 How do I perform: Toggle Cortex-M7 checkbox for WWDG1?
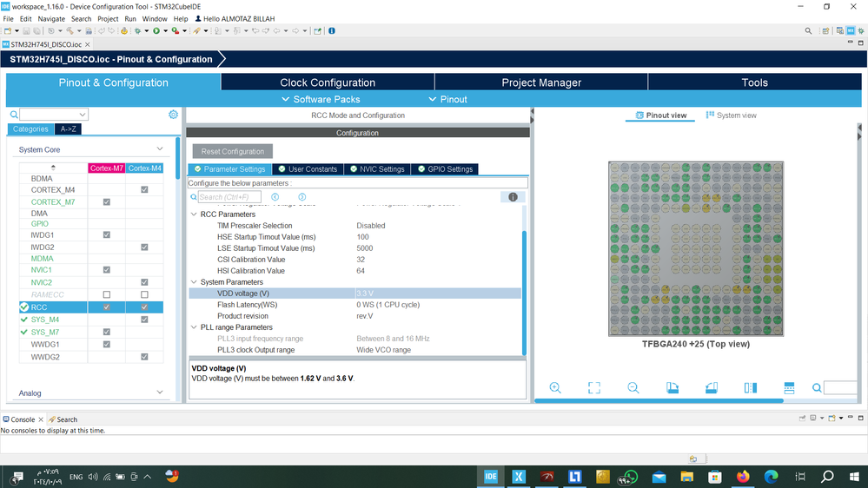click(107, 344)
